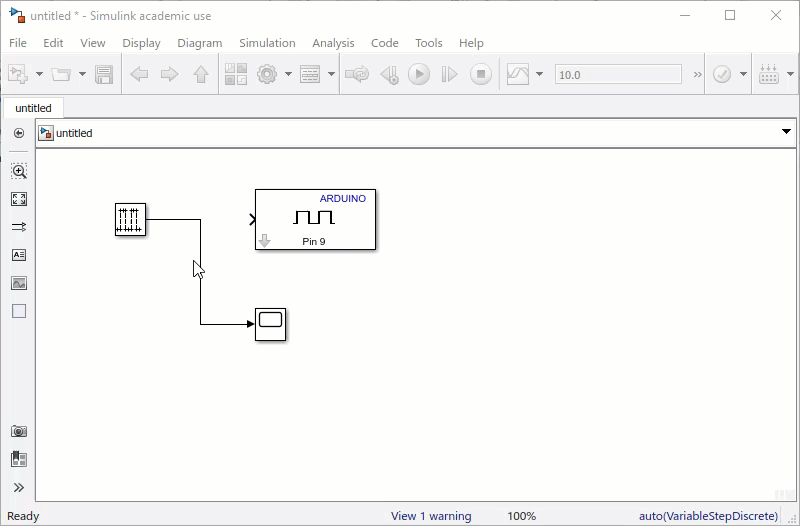Open the Simulation Data Inspector icon
Viewport: 800px width, 526px height.
(518, 74)
